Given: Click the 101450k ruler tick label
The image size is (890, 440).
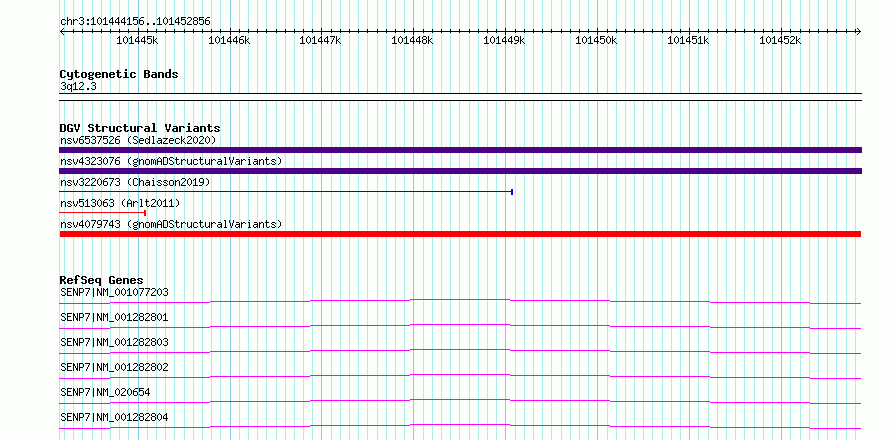Looking at the screenshot, I should click(596, 40).
